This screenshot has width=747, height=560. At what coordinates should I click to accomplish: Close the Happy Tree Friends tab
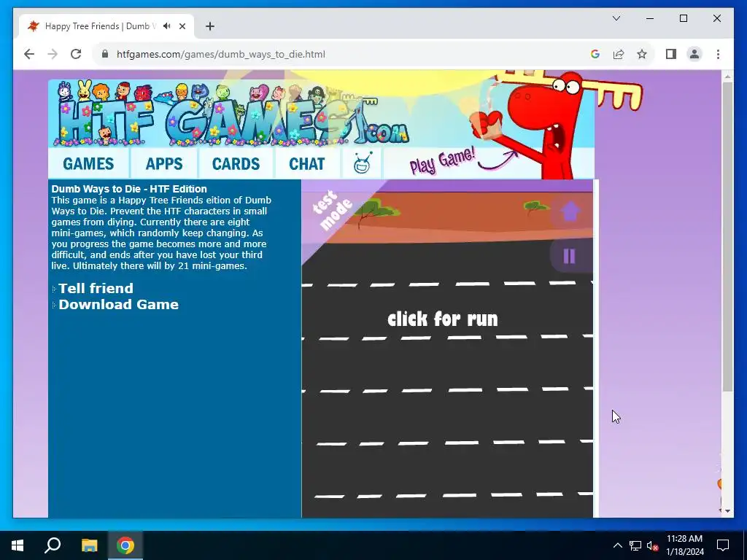coord(182,26)
